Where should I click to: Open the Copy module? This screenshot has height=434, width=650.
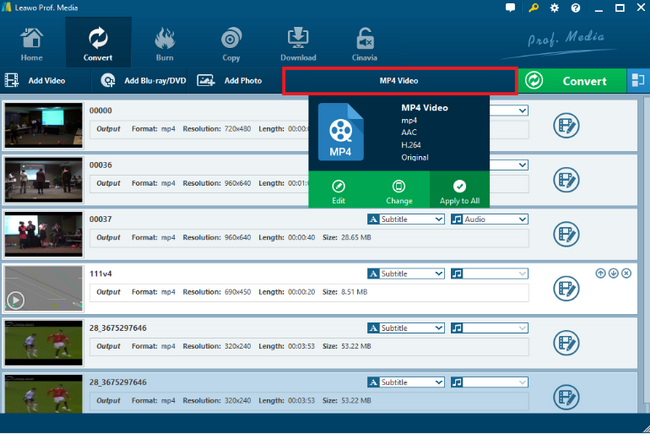coord(229,42)
